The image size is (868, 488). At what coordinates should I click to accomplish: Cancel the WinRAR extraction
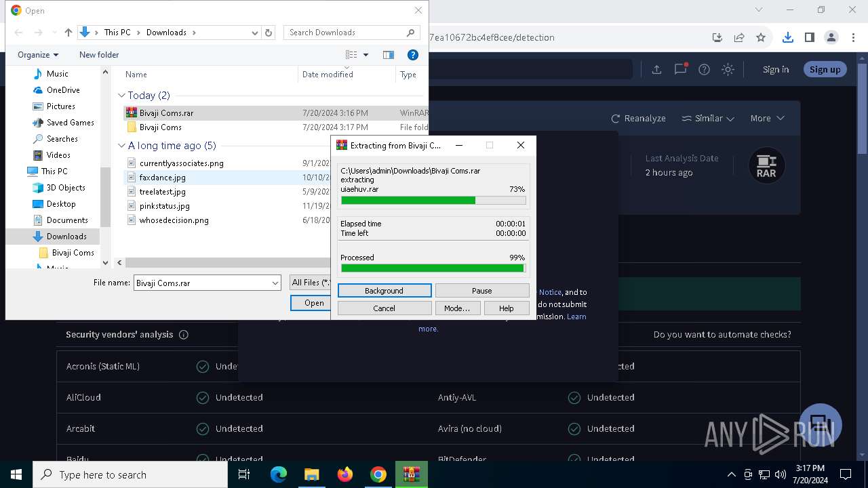384,308
